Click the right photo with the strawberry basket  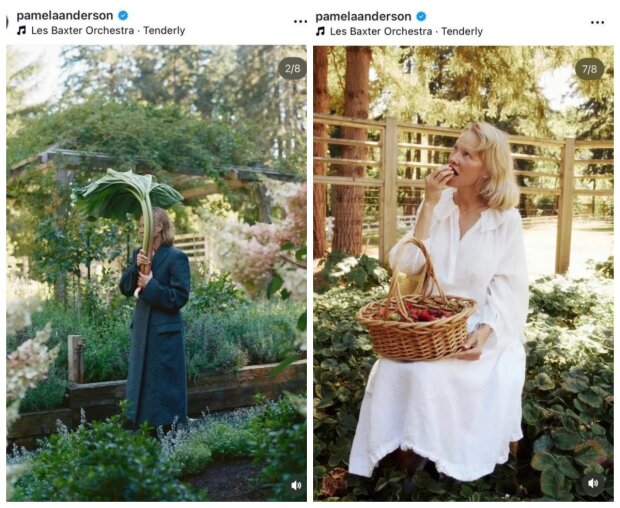tap(463, 274)
